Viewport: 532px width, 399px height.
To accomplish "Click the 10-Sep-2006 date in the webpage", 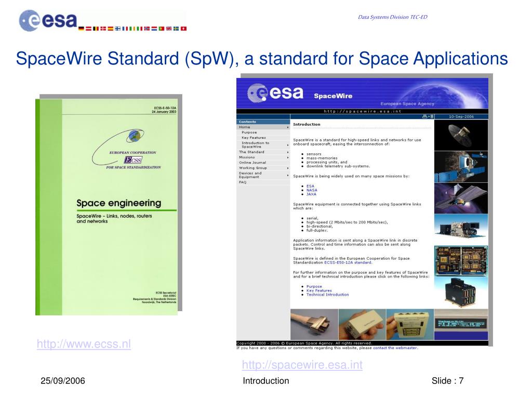I will pos(461,116).
